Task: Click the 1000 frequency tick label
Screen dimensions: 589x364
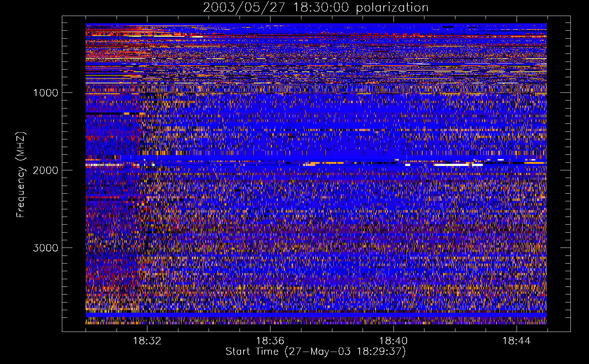Action: pyautogui.click(x=46, y=93)
